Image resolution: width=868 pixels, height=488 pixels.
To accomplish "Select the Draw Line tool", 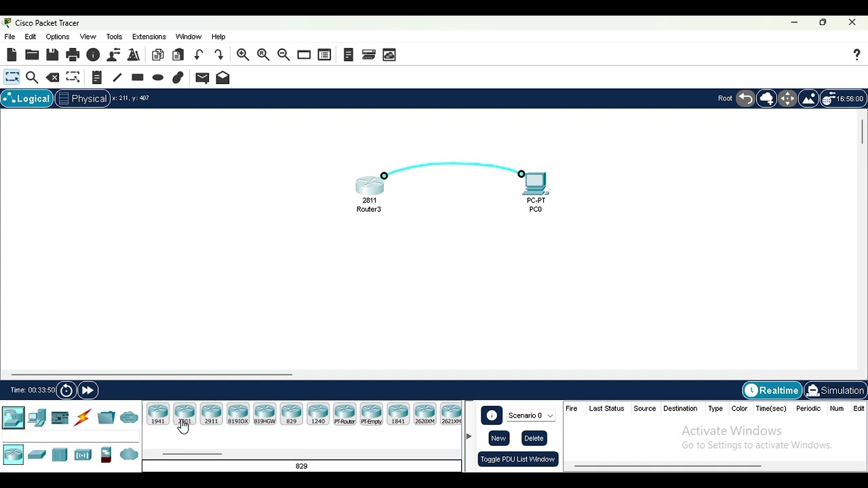I will (x=117, y=77).
